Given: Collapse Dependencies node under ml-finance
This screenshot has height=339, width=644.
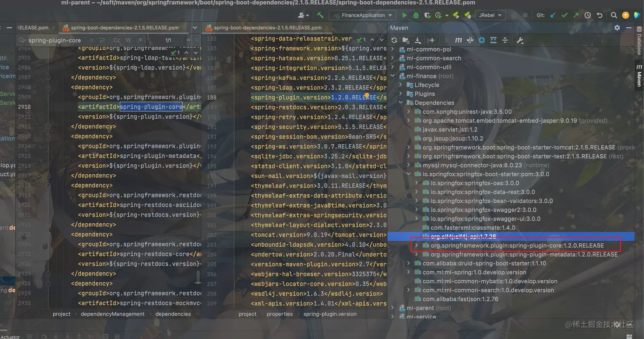Looking at the screenshot, I should coord(400,103).
